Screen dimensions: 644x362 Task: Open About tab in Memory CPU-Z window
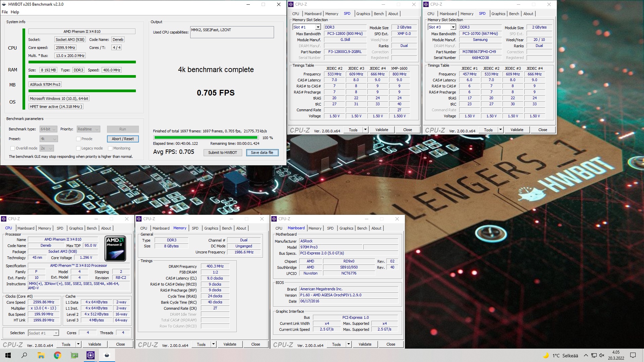(241, 228)
